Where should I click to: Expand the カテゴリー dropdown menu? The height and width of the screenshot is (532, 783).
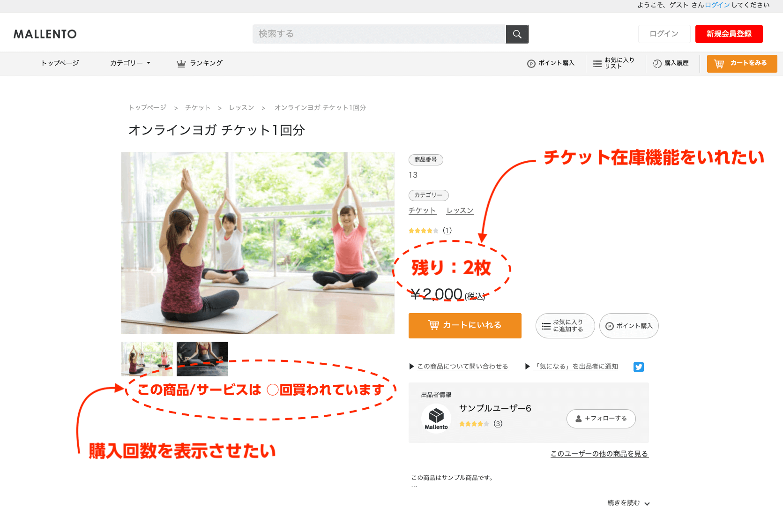pyautogui.click(x=130, y=63)
